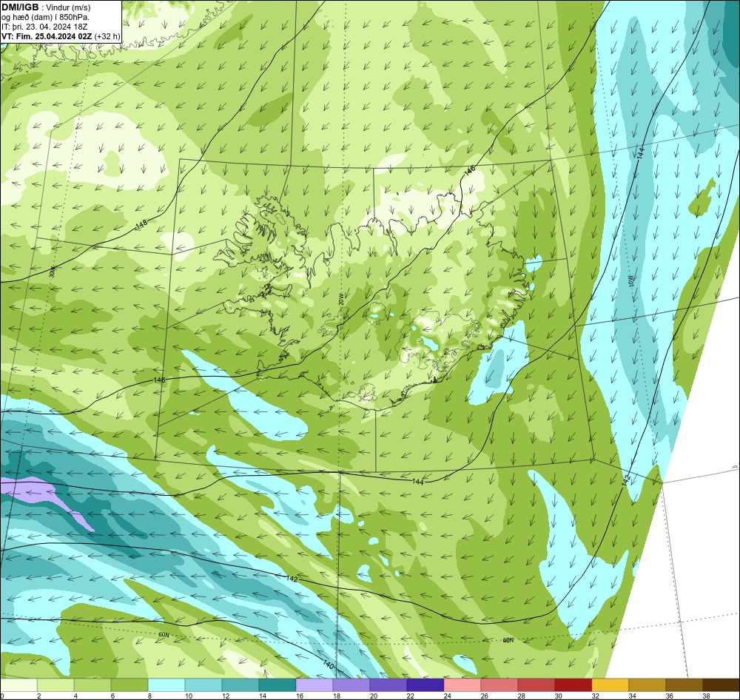Click the '30W' longitude label

point(52,272)
